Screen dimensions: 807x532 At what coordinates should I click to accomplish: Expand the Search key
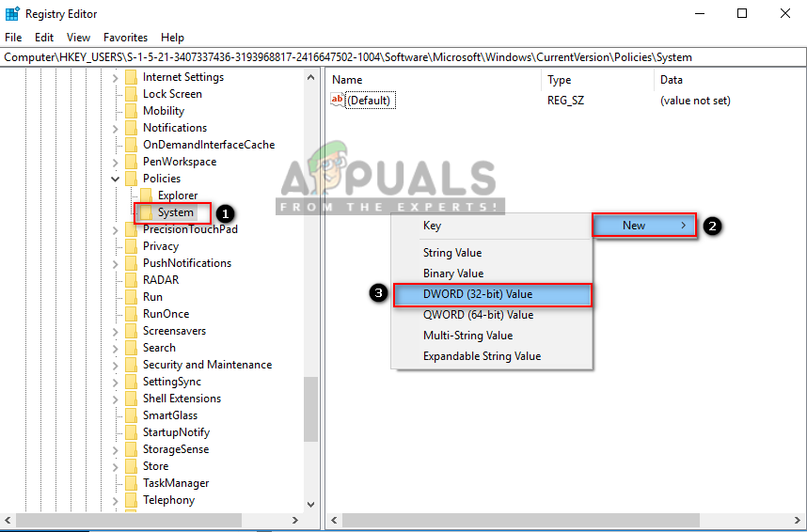point(116,349)
